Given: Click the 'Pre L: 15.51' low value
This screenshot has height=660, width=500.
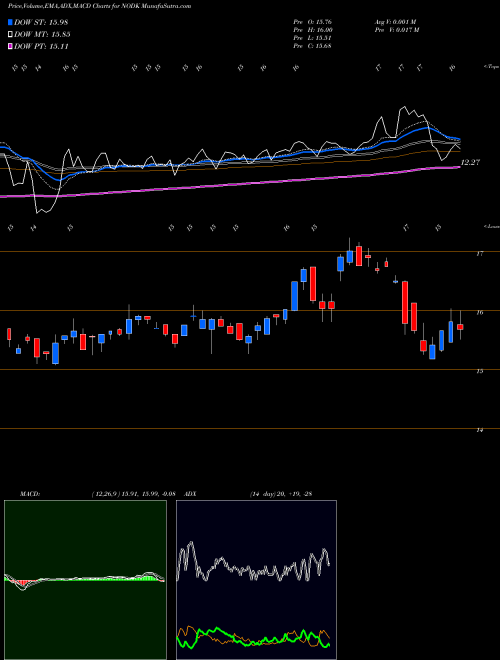Looking at the screenshot, I should pyautogui.click(x=313, y=37).
